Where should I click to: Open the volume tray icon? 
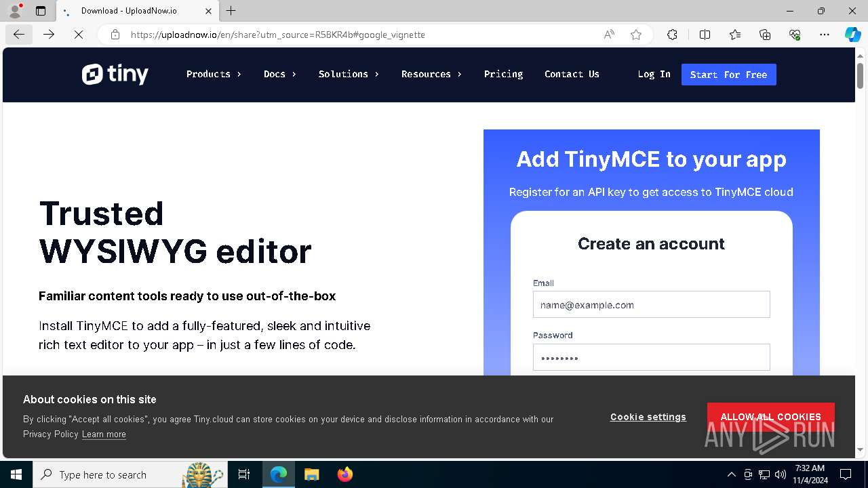(x=780, y=474)
